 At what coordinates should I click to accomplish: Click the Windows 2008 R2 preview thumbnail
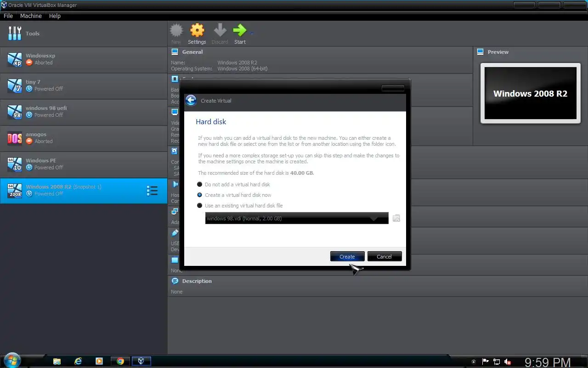coord(531,93)
